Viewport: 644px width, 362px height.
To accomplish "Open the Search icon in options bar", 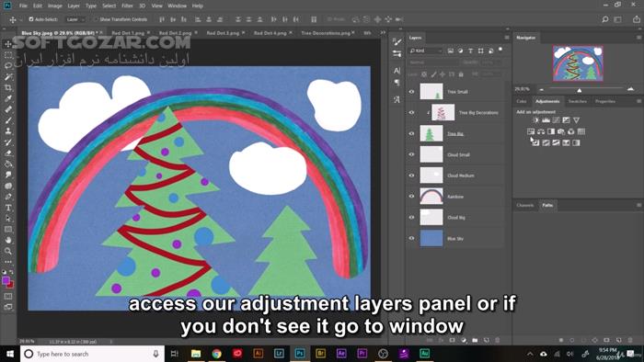I will (x=605, y=19).
